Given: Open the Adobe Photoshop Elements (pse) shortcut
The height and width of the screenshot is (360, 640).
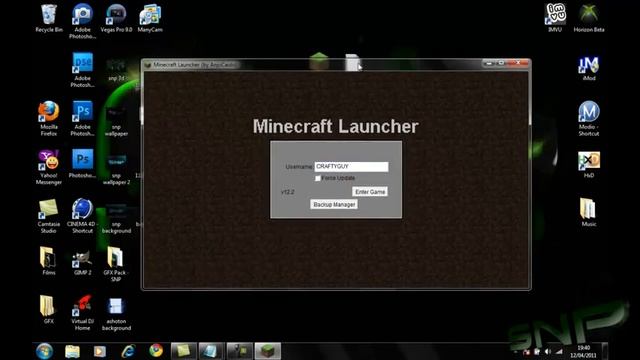Looking at the screenshot, I should [x=82, y=70].
